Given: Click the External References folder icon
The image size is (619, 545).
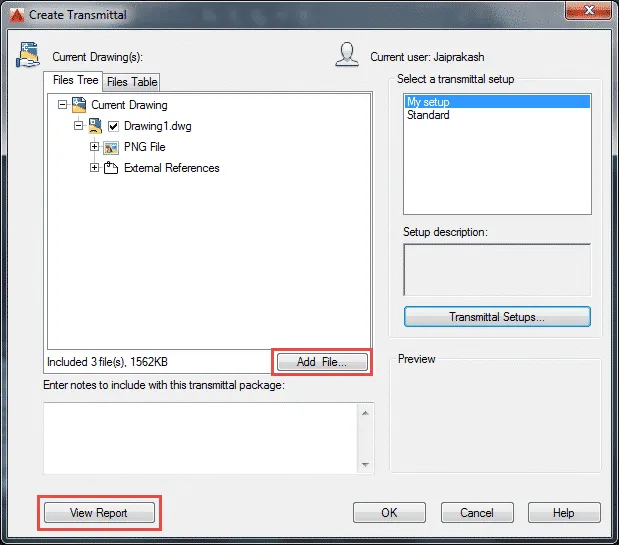Looking at the screenshot, I should [111, 168].
